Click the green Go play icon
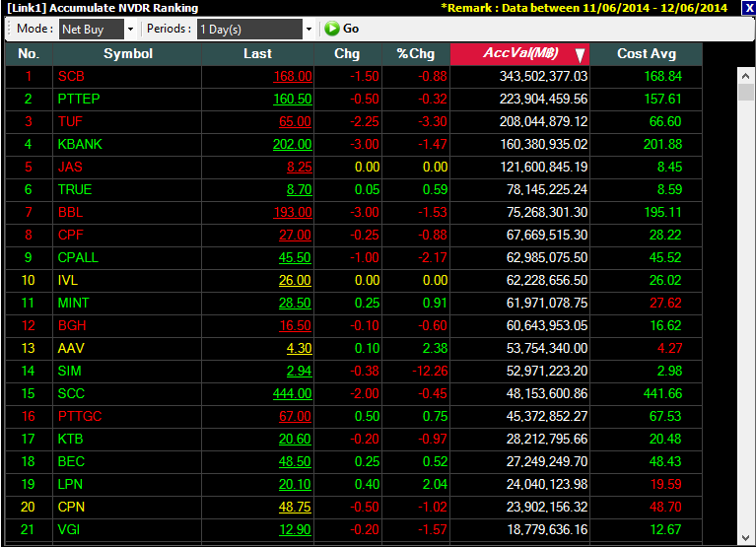The image size is (756, 547). pyautogui.click(x=332, y=29)
